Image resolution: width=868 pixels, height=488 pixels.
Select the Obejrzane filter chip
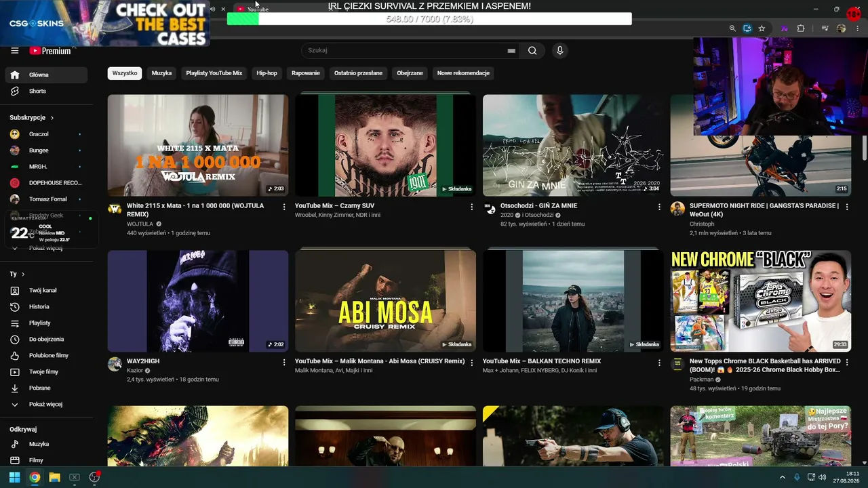pyautogui.click(x=410, y=73)
